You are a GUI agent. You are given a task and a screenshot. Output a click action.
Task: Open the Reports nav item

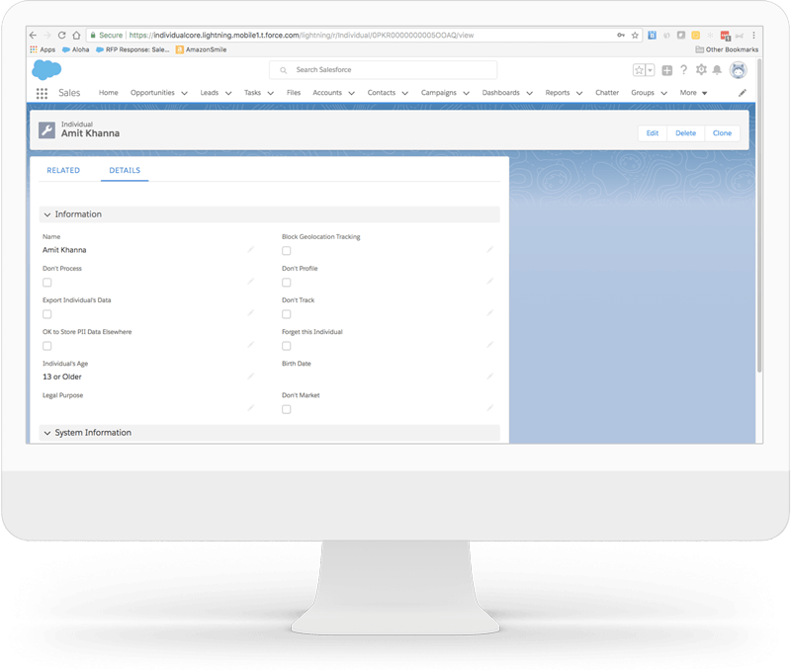(x=558, y=93)
